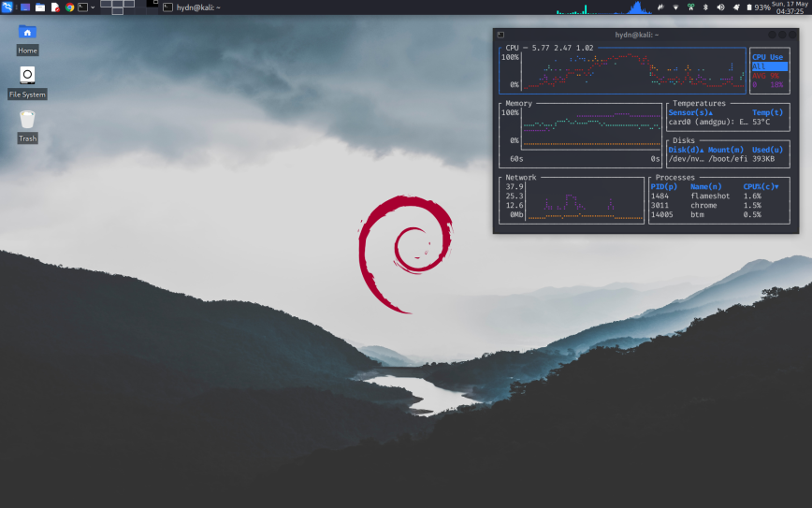812x508 pixels.
Task: Focus the Memory graph widget
Action: click(x=581, y=135)
